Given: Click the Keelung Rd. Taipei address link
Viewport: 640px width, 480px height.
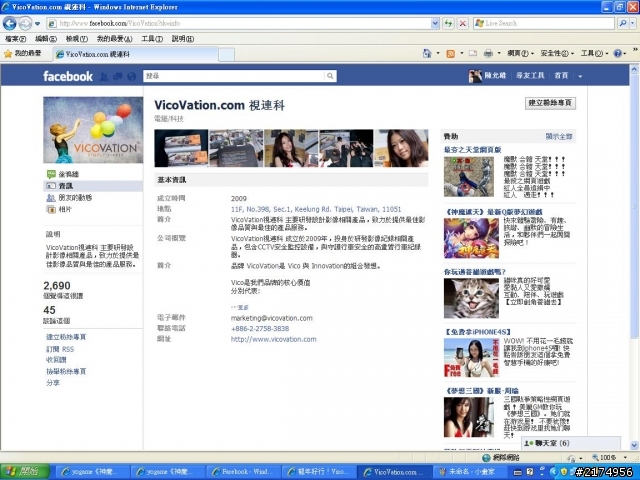Looking at the screenshot, I should point(316,209).
